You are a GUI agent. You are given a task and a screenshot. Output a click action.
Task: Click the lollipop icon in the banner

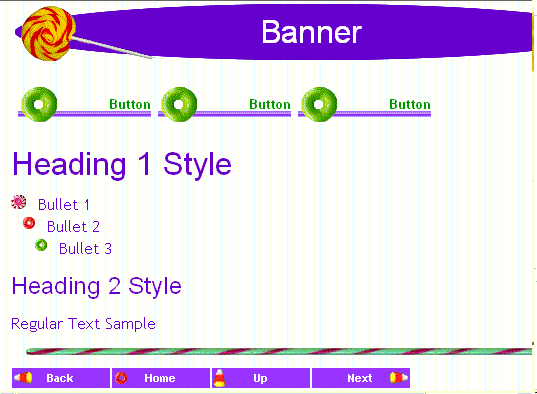click(x=48, y=34)
